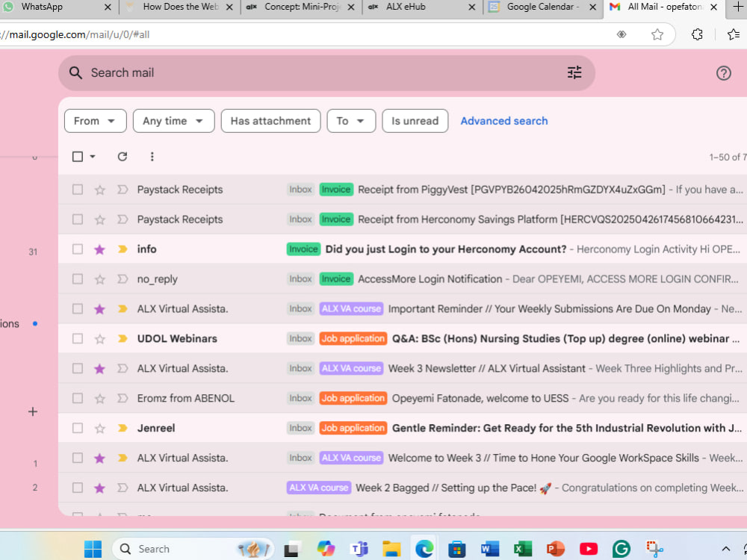Open Welcome to Week 3 email subject

pos(544,458)
